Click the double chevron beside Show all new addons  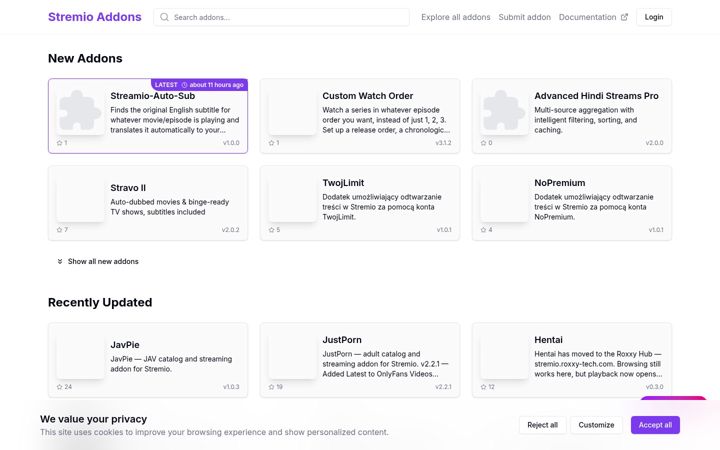coord(60,261)
